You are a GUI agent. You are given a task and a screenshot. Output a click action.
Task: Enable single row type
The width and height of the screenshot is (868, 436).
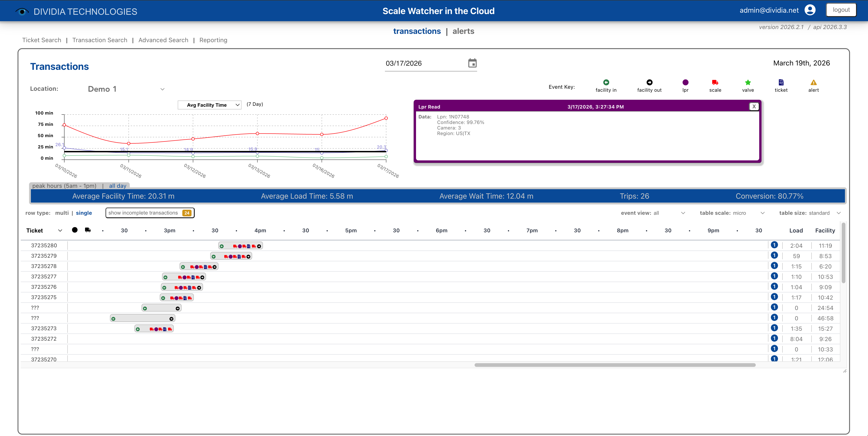(x=84, y=213)
